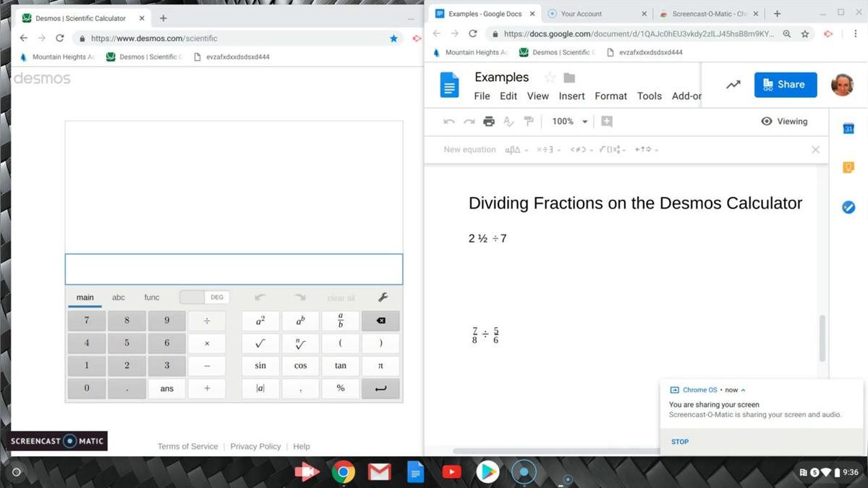Bookmark the Desmos page with the star
The image size is (868, 488).
[x=393, y=38]
